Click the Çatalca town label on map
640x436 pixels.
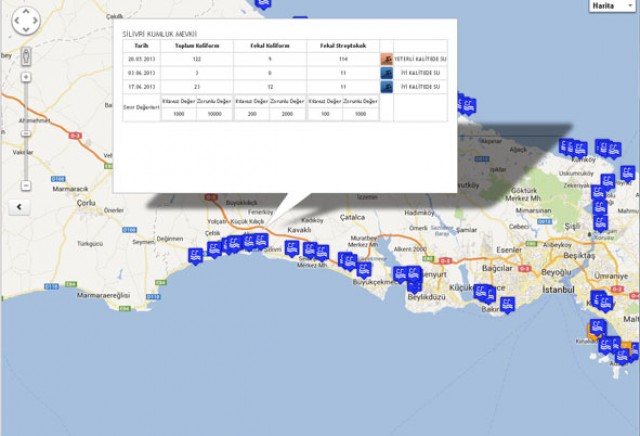[x=352, y=218]
